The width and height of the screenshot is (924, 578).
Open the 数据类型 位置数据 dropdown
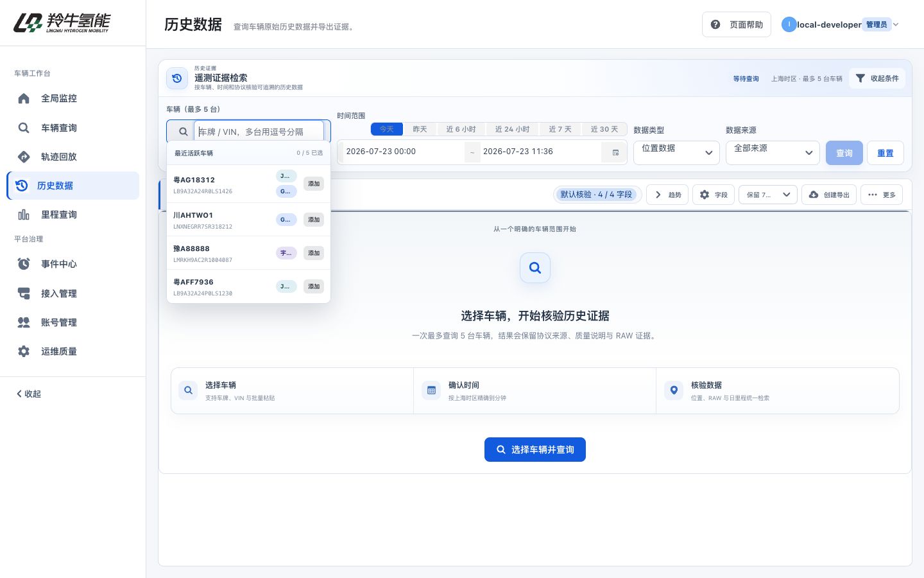(676, 153)
